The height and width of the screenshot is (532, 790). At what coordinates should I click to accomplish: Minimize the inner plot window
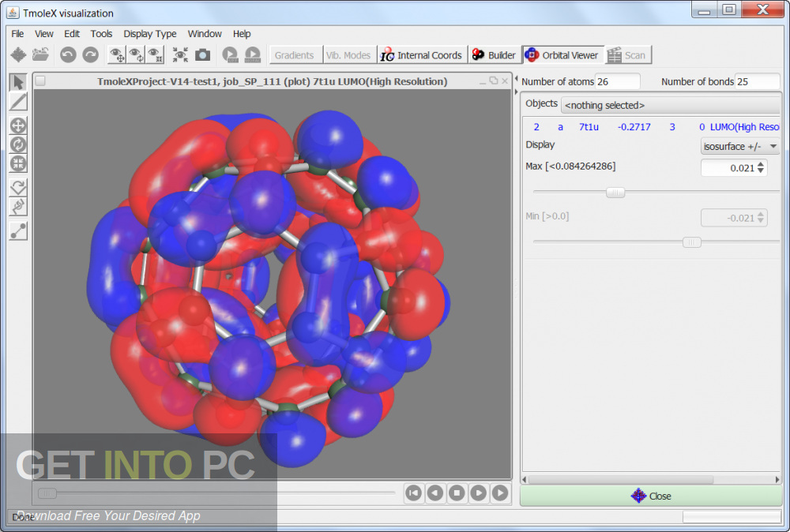(483, 81)
